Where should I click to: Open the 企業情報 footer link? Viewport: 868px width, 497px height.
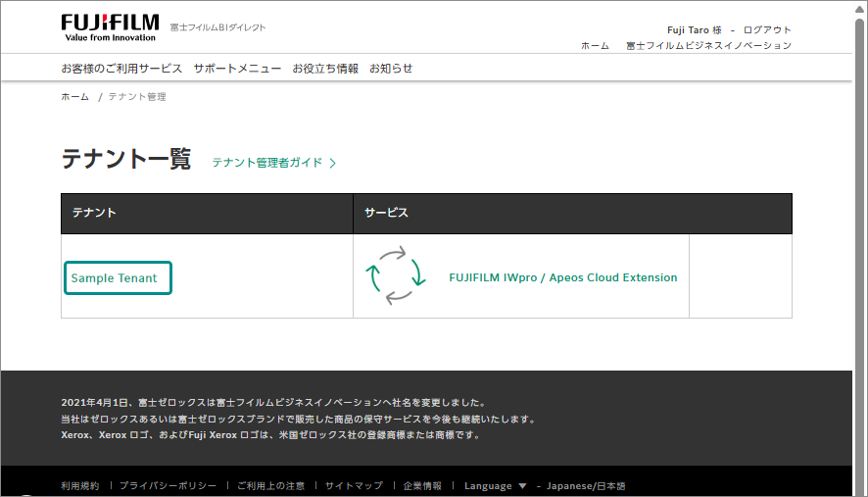click(x=422, y=486)
